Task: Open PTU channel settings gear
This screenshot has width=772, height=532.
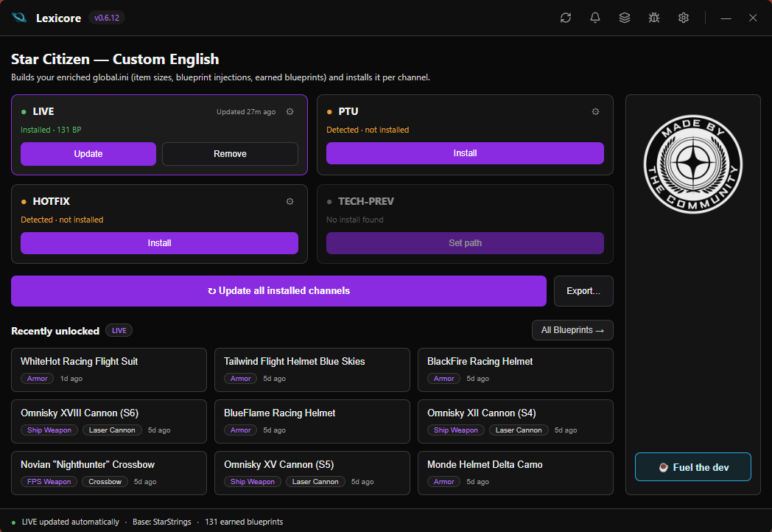Action: [x=596, y=112]
